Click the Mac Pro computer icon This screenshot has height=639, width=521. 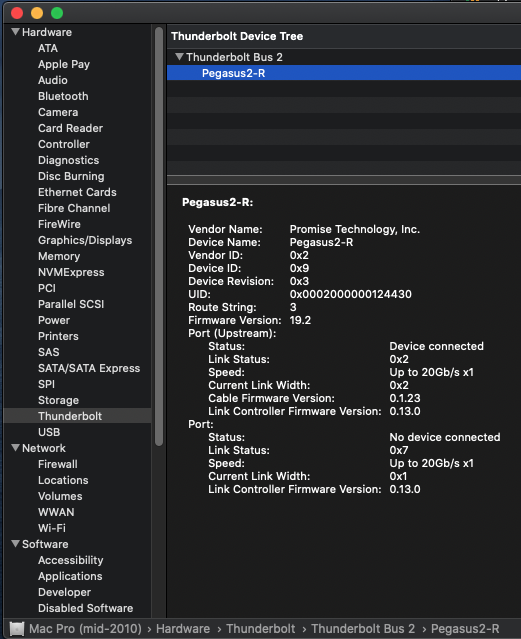(x=17, y=629)
